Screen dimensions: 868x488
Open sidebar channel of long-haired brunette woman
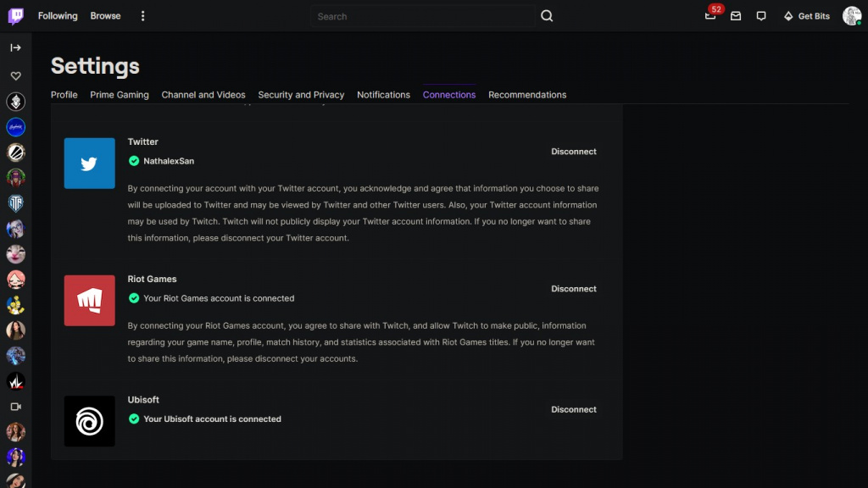pyautogui.click(x=15, y=330)
